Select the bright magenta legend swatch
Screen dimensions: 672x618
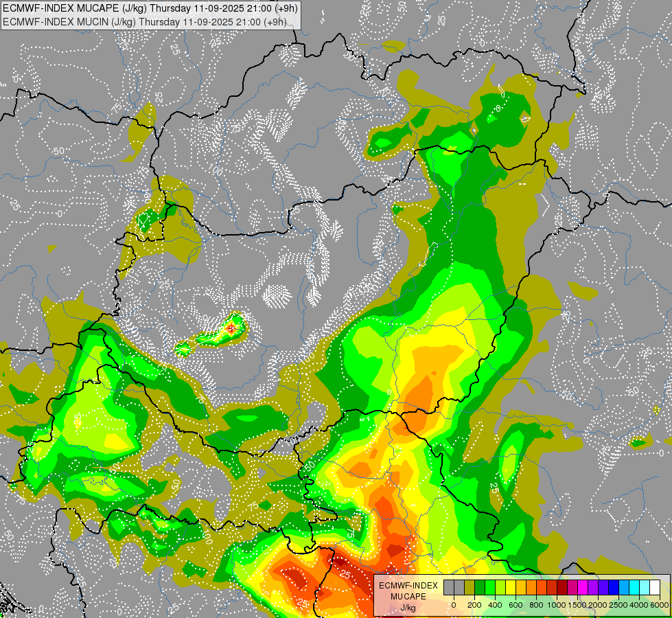coord(583,588)
